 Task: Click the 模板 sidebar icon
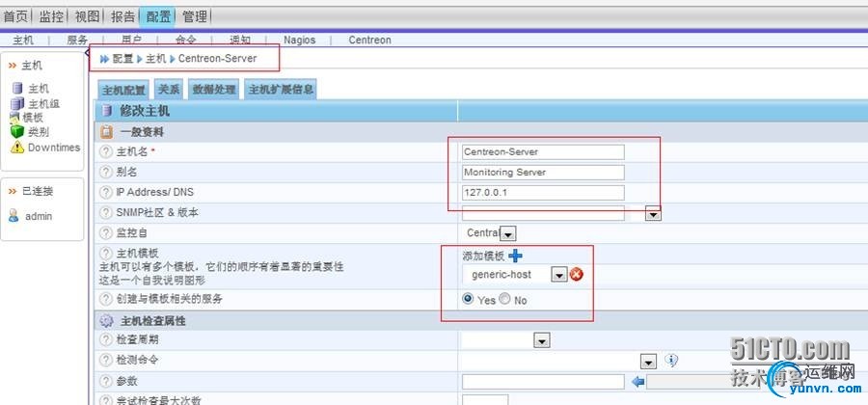pos(14,118)
